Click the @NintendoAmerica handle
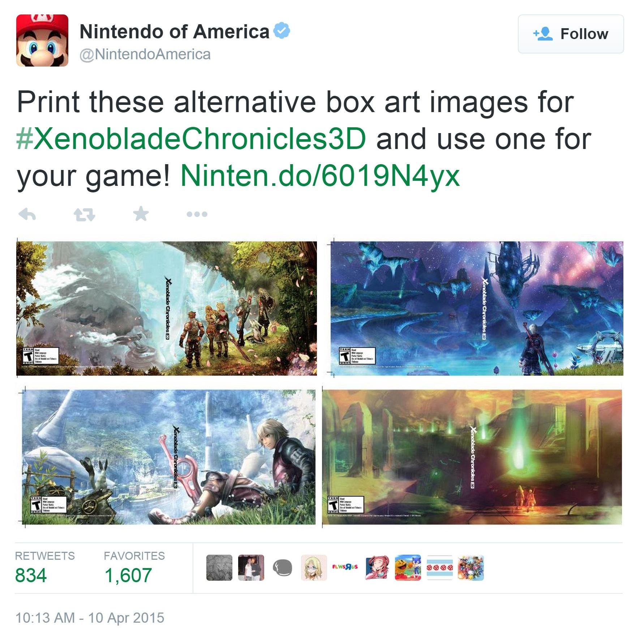 [145, 54]
